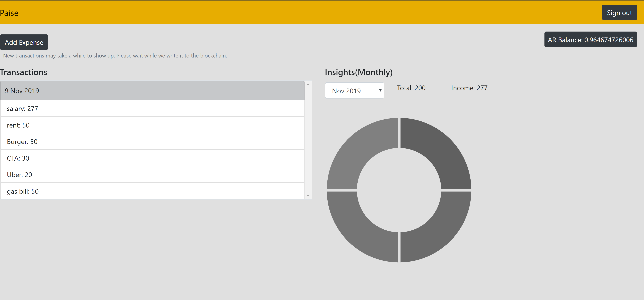
Task: Select the Burger: 50 transaction
Action: 152,142
